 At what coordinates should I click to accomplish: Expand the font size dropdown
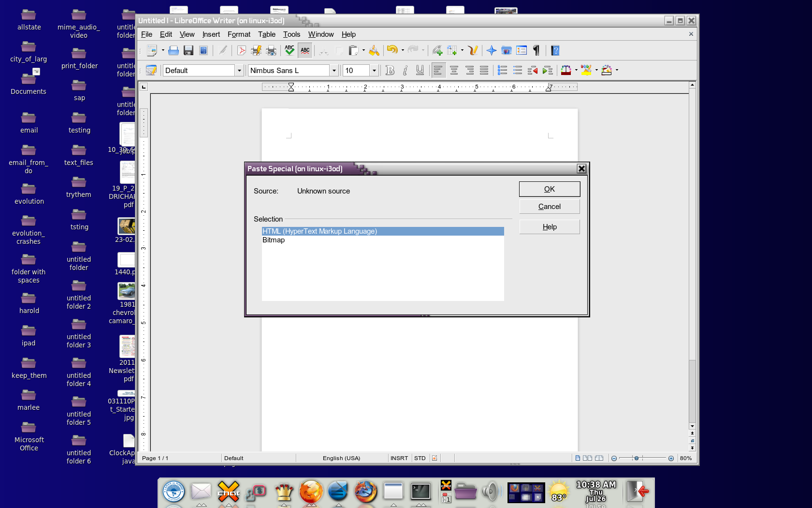tap(374, 71)
